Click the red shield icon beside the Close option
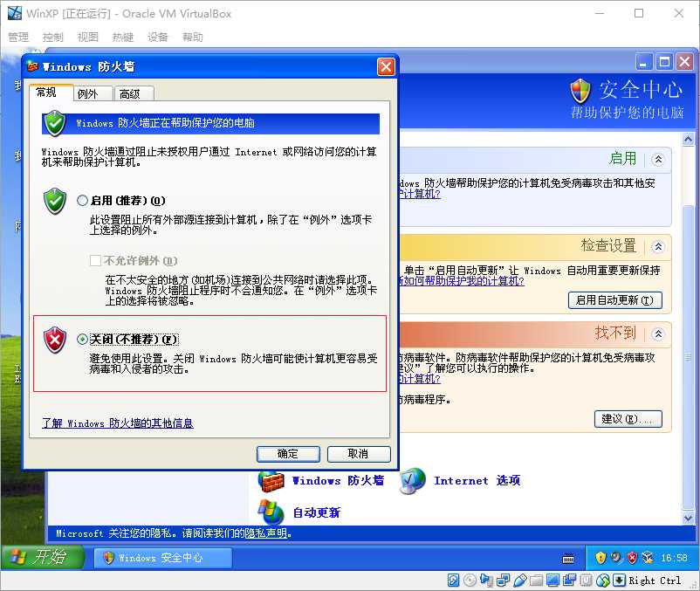 (x=55, y=340)
